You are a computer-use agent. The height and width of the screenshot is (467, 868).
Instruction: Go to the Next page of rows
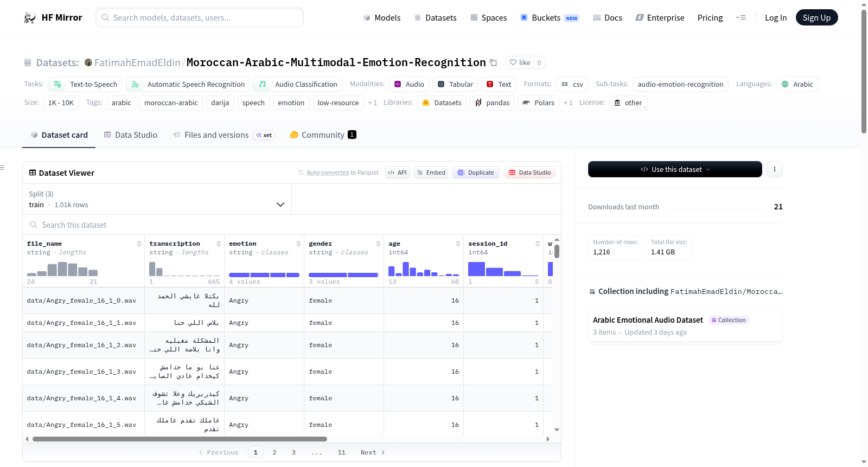(x=373, y=452)
